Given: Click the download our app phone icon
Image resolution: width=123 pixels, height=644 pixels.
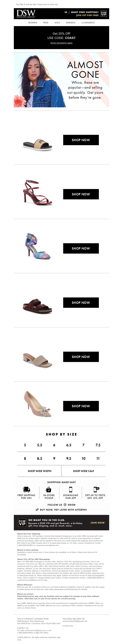Looking at the screenshot, I should (71, 489).
